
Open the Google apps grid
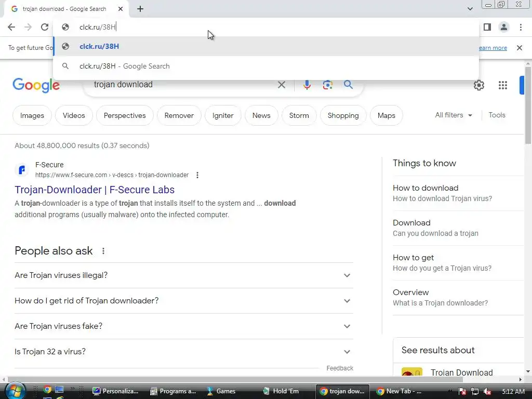click(502, 85)
